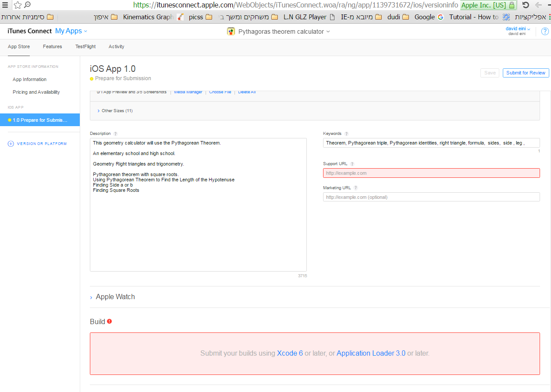Open Description field help tooltip icon
Screen dimensions: 551x392
click(115, 134)
